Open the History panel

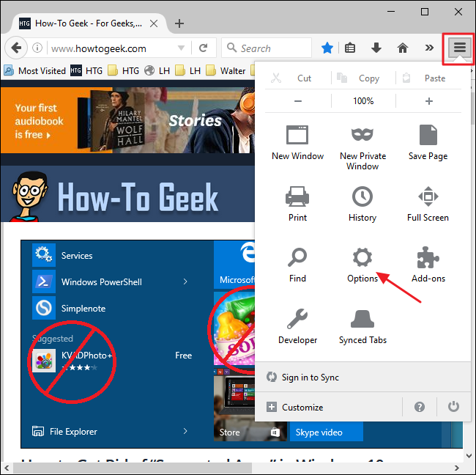point(362,205)
